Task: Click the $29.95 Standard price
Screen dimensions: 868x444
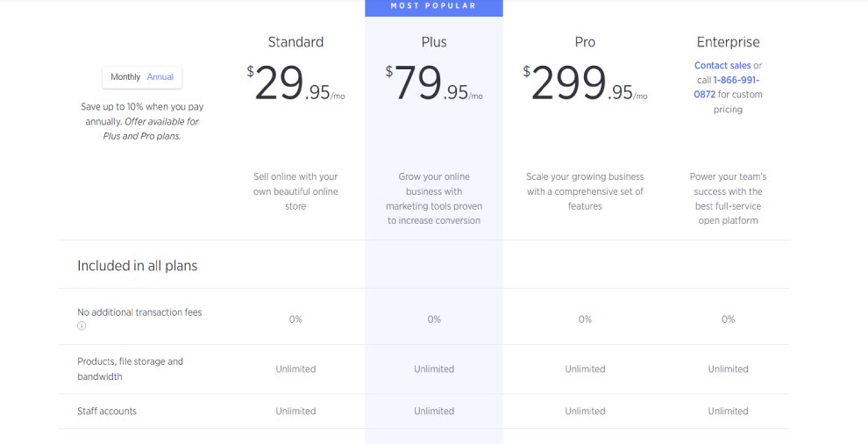Action: (x=295, y=83)
